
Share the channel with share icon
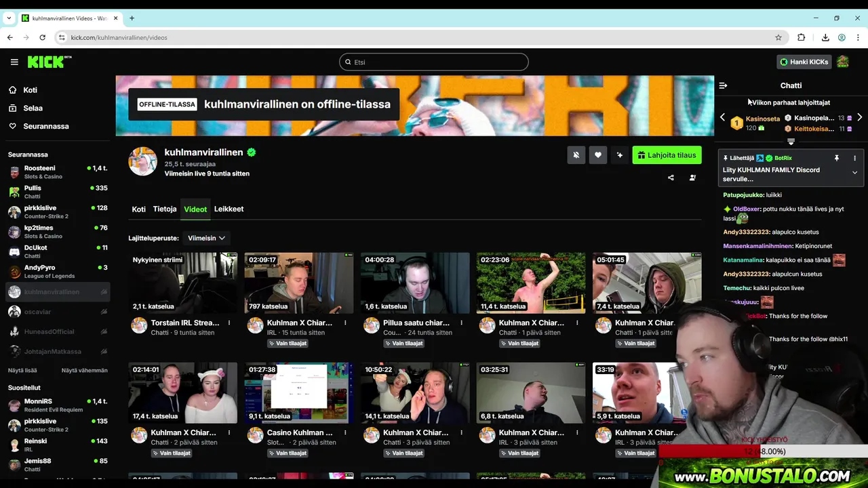click(671, 178)
